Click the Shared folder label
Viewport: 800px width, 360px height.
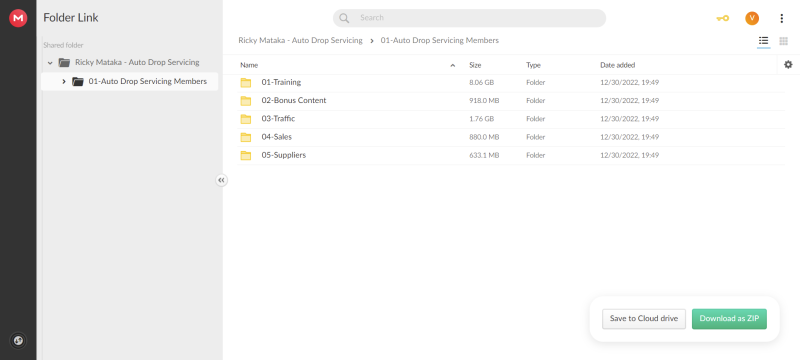coord(63,45)
